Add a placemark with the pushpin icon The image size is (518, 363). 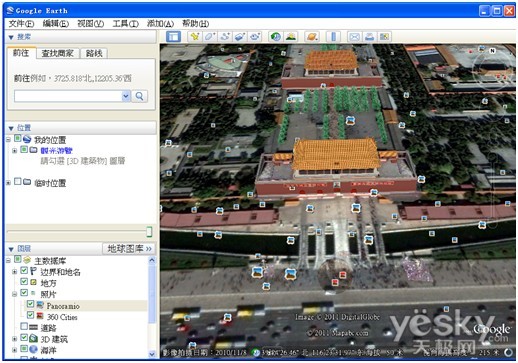[x=195, y=36]
